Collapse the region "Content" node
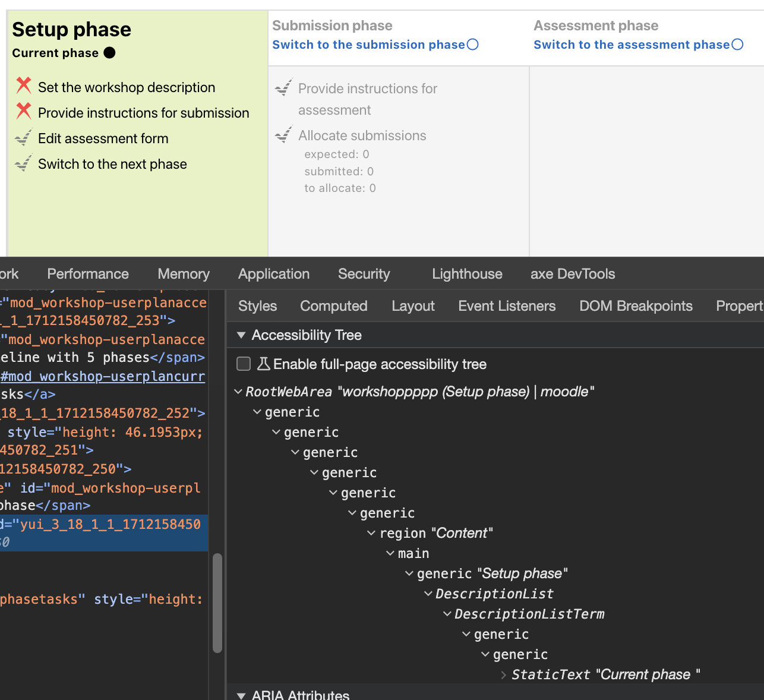This screenshot has height=700, width=764. click(x=371, y=533)
